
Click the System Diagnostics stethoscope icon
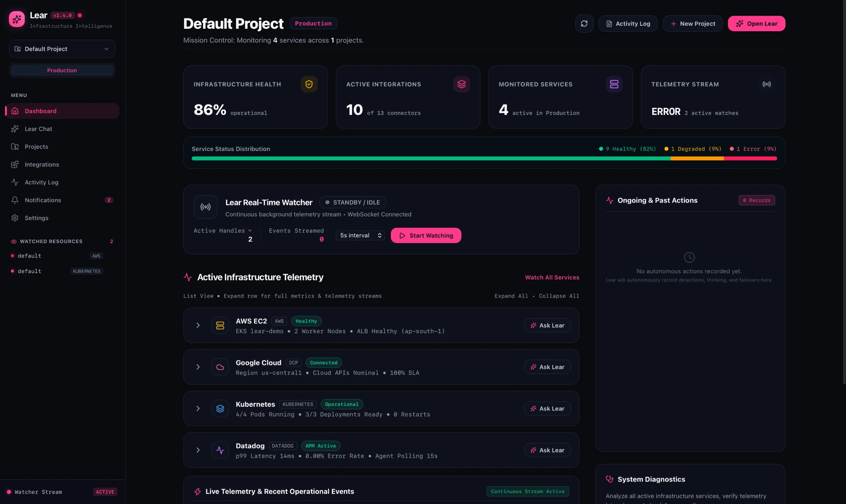(x=610, y=479)
